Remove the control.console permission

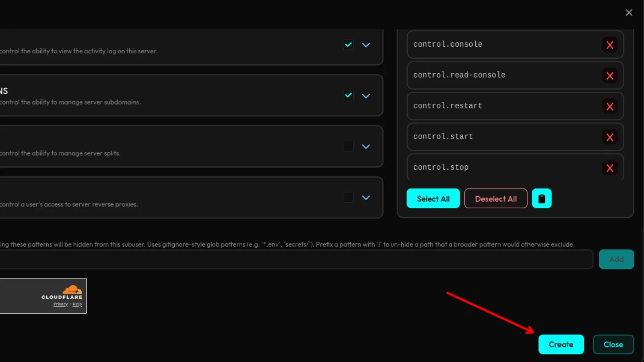(x=610, y=45)
